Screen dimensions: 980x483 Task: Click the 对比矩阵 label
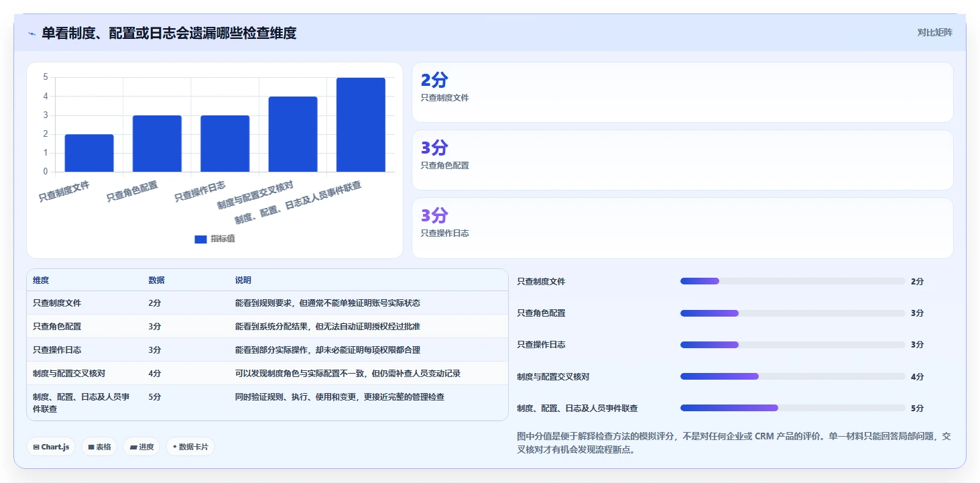tap(934, 32)
